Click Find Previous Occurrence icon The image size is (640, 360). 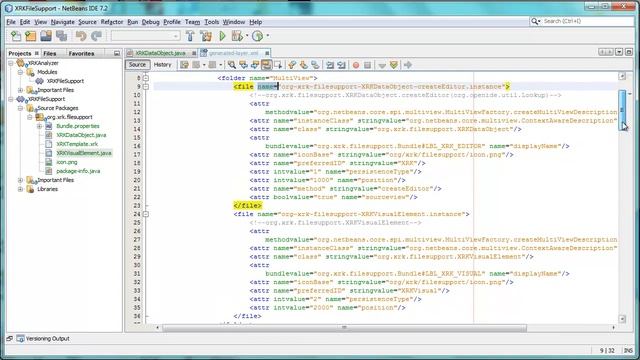[243, 65]
